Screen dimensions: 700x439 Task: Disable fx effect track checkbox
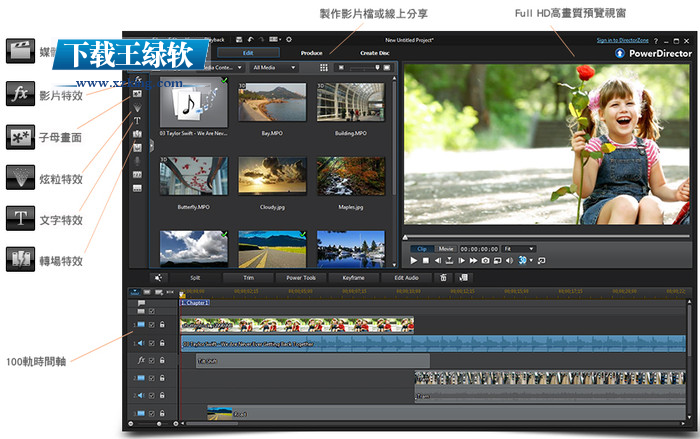tap(152, 360)
